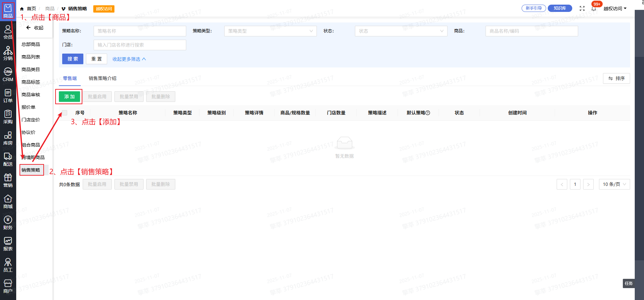Viewport: 644px width, 300px height.
Task: Switch to the 销售策略介绍 tab
Action: [x=103, y=78]
